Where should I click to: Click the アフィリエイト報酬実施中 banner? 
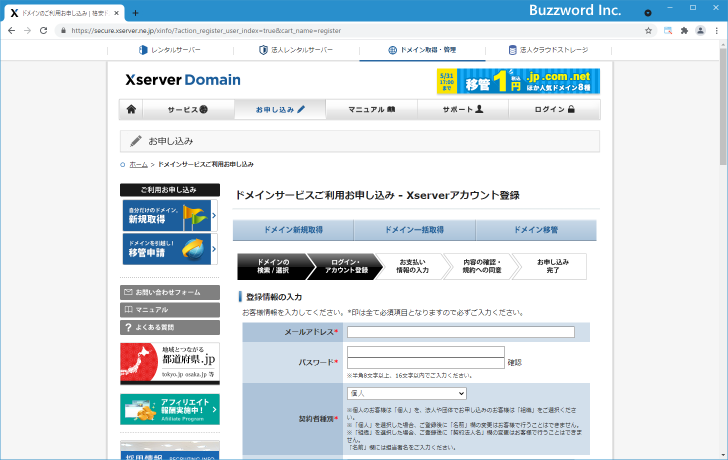(170, 409)
